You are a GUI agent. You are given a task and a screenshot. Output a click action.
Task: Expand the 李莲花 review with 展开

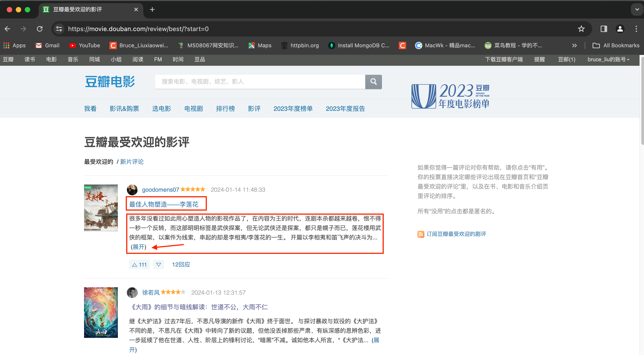139,247
